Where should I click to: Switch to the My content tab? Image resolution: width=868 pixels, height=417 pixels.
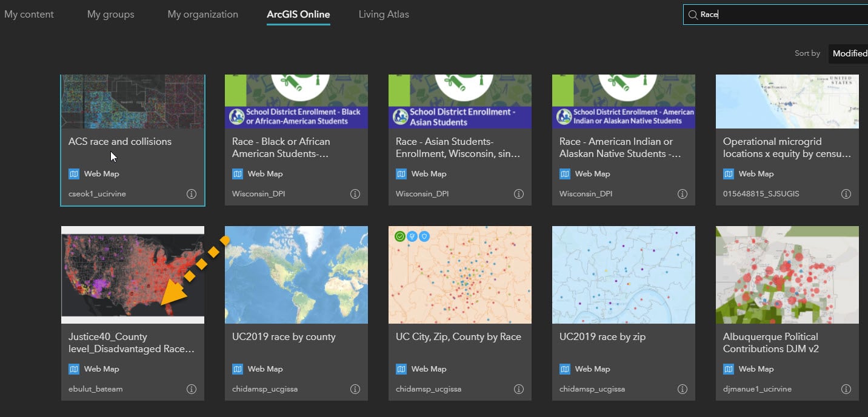coord(29,13)
